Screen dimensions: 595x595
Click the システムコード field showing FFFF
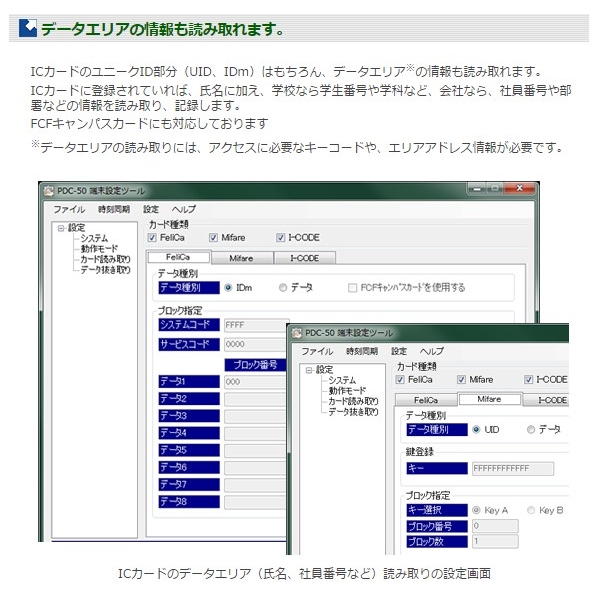point(257,325)
